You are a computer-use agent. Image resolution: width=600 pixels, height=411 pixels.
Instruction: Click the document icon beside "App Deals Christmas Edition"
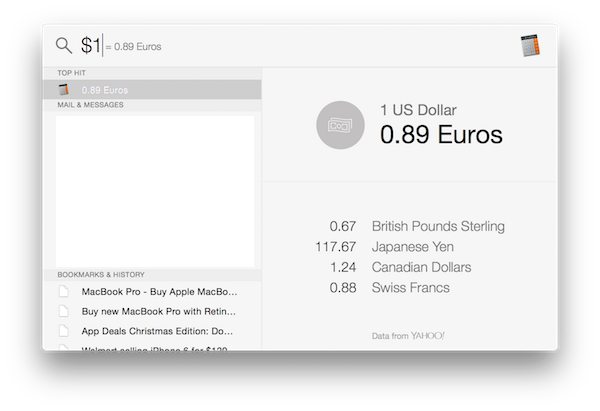[x=65, y=330]
